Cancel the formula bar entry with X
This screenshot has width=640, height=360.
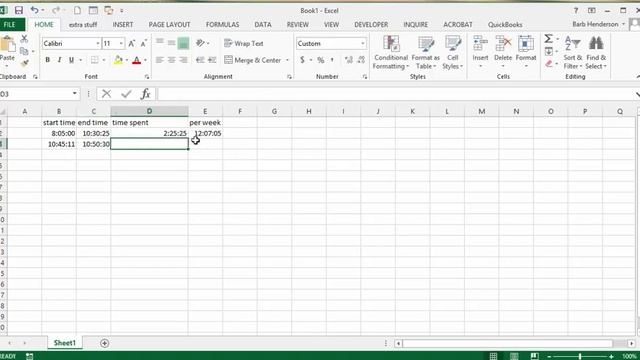click(x=107, y=94)
